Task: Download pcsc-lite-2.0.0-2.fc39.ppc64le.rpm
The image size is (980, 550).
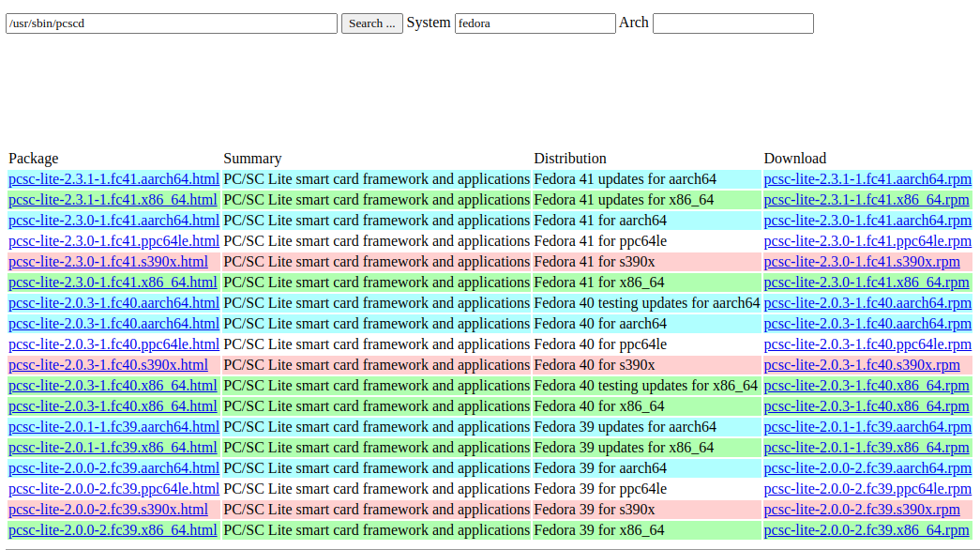Action: (x=867, y=489)
